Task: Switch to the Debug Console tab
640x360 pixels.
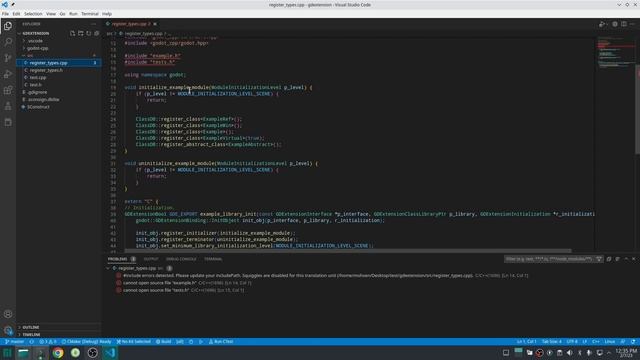Action: (x=181, y=259)
